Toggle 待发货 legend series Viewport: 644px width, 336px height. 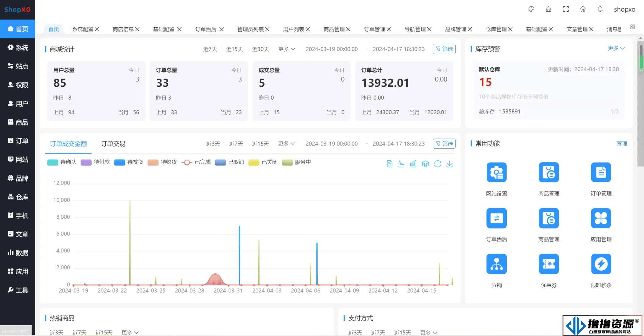pos(129,162)
